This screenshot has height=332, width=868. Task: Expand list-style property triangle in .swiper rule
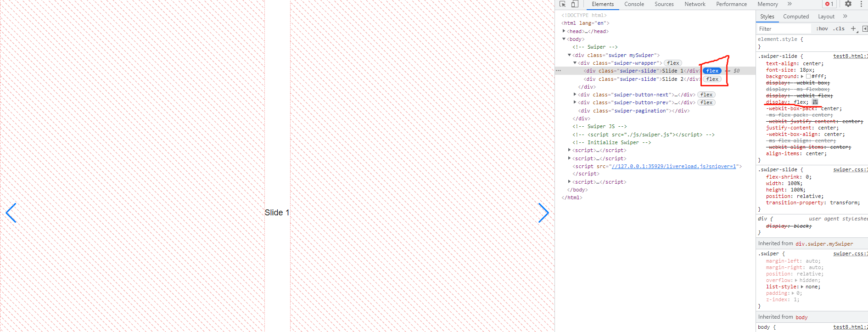coord(802,287)
